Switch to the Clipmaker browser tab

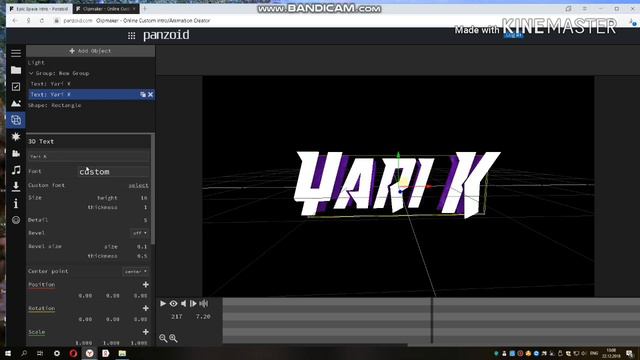[x=106, y=9]
